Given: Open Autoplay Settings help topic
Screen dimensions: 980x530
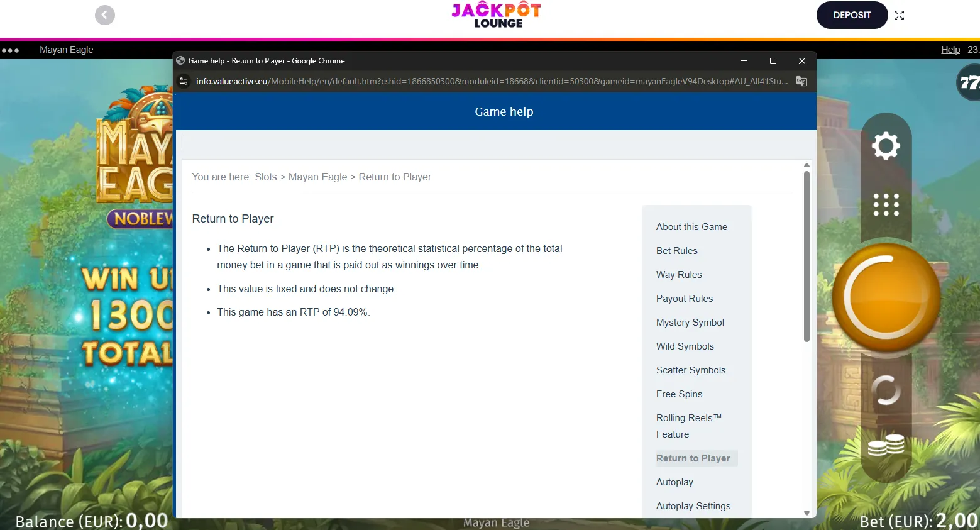Looking at the screenshot, I should pyautogui.click(x=693, y=506).
